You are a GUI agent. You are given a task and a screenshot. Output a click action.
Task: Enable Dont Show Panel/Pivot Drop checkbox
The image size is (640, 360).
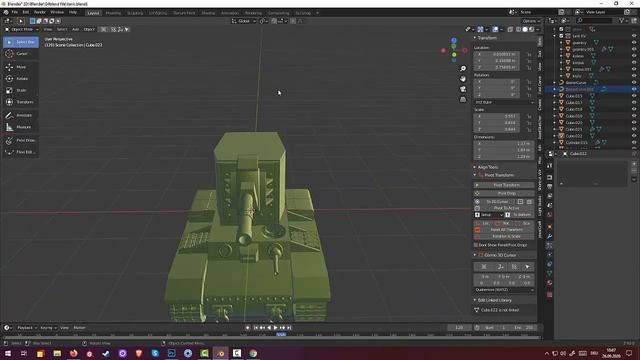[476, 245]
